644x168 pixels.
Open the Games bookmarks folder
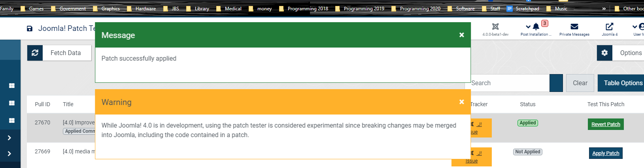click(32, 8)
